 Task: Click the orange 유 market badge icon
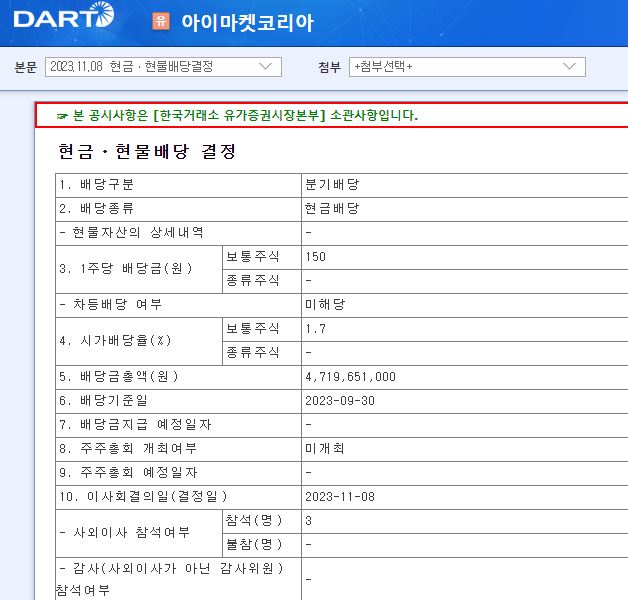point(161,21)
